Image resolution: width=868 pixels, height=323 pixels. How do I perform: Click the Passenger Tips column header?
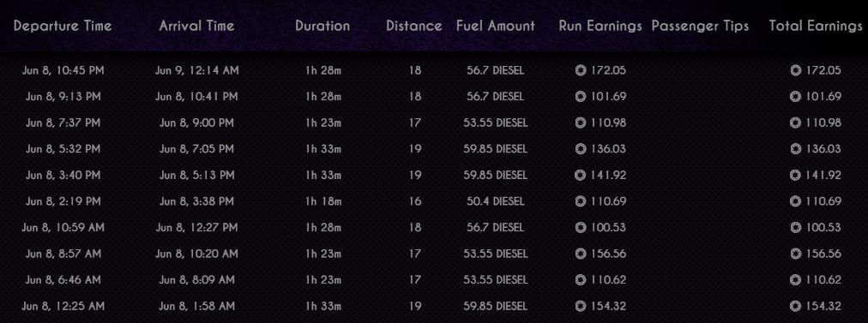[700, 26]
